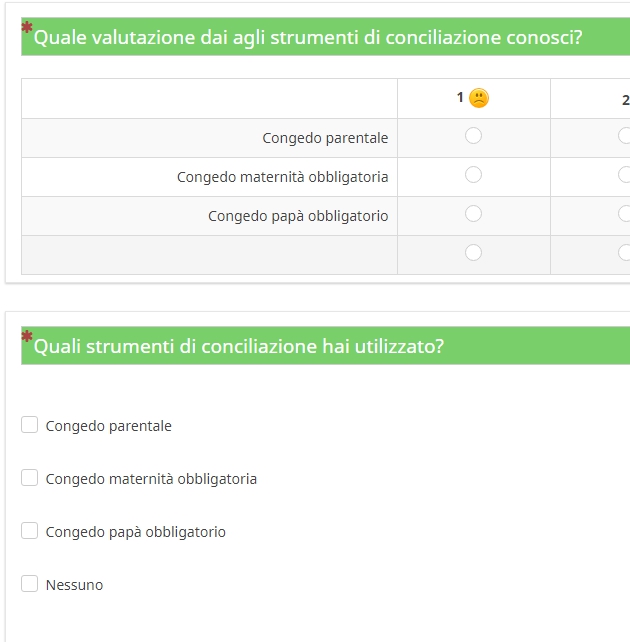Select rating 2 for Congedo maternità obbligatoria
Viewport: 630px width, 642px height.
click(x=624, y=175)
